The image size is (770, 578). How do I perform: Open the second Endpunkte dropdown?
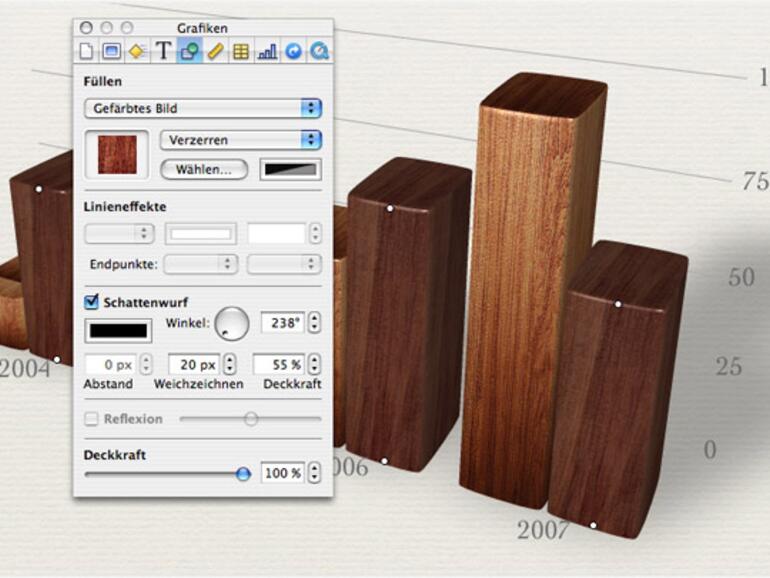coord(284,264)
